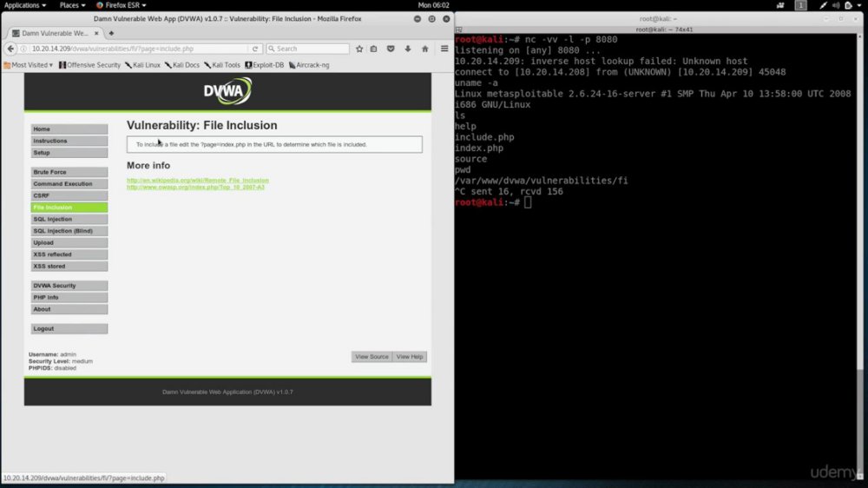This screenshot has height=488, width=868.
Task: Close the Damn Vulnerable Web tab
Action: pos(96,33)
